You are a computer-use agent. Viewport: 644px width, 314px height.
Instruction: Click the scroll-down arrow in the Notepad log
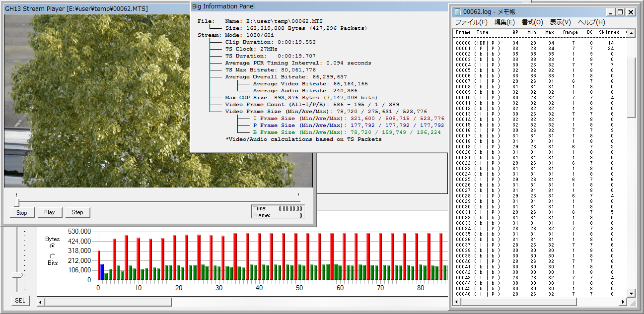(631, 293)
